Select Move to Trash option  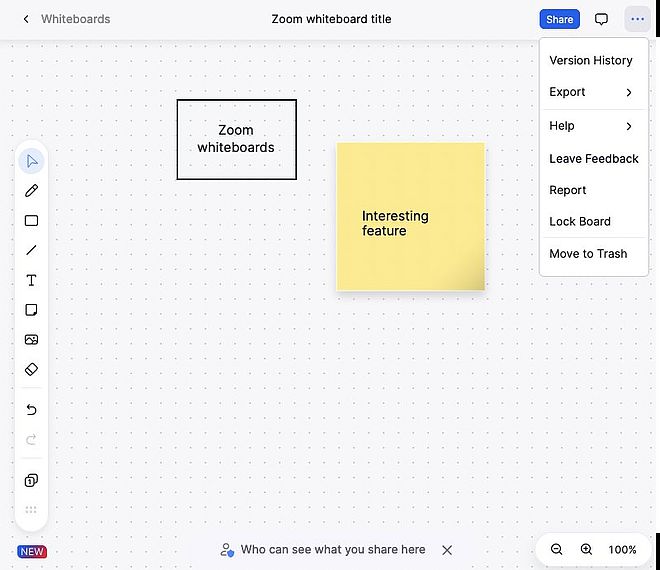(x=593, y=254)
